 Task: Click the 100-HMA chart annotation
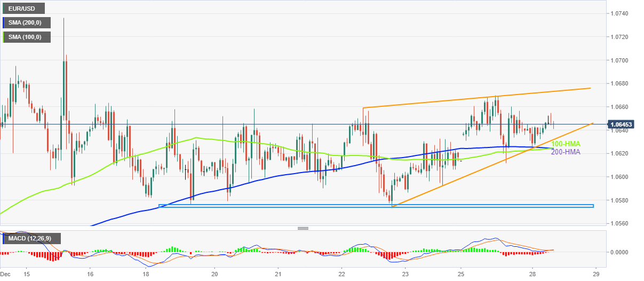coord(565,144)
